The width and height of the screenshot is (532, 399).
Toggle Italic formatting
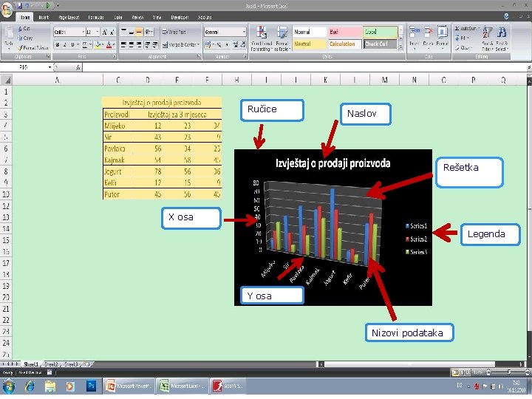click(64, 45)
